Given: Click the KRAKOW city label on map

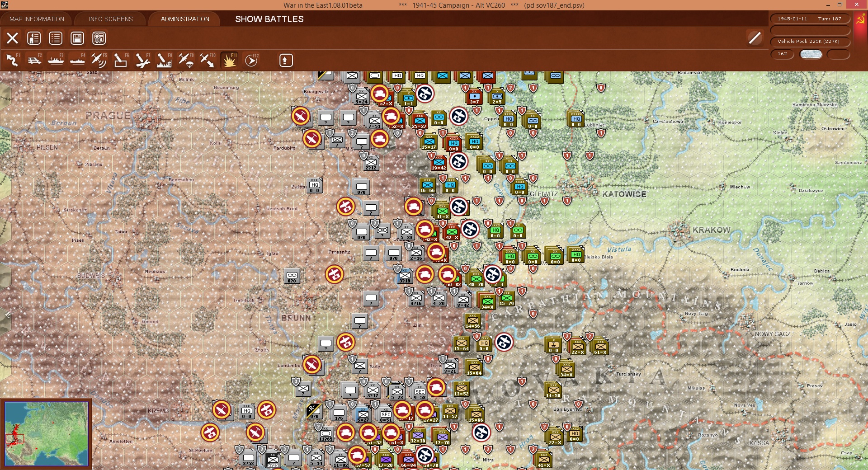Looking at the screenshot, I should pos(712,230).
